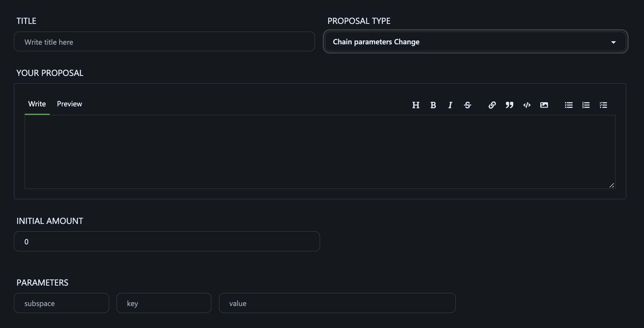The image size is (644, 328).
Task: Insert an unordered bullet list
Action: pos(569,105)
